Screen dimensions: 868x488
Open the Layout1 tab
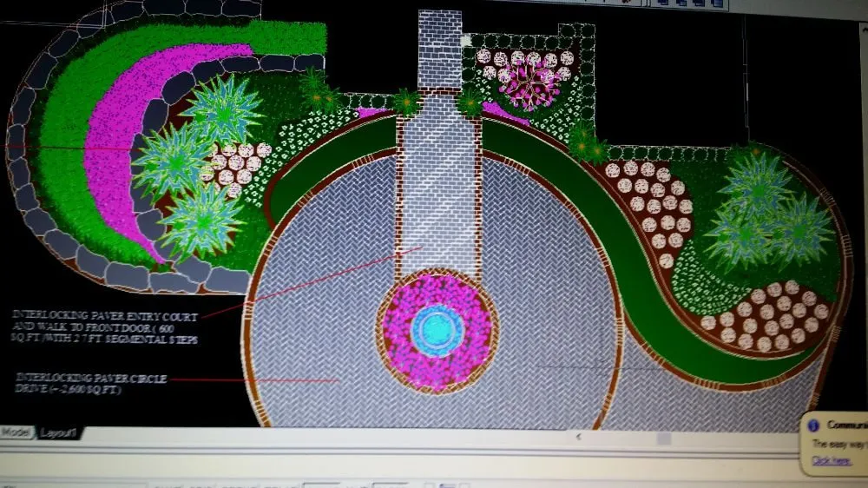(x=57, y=432)
